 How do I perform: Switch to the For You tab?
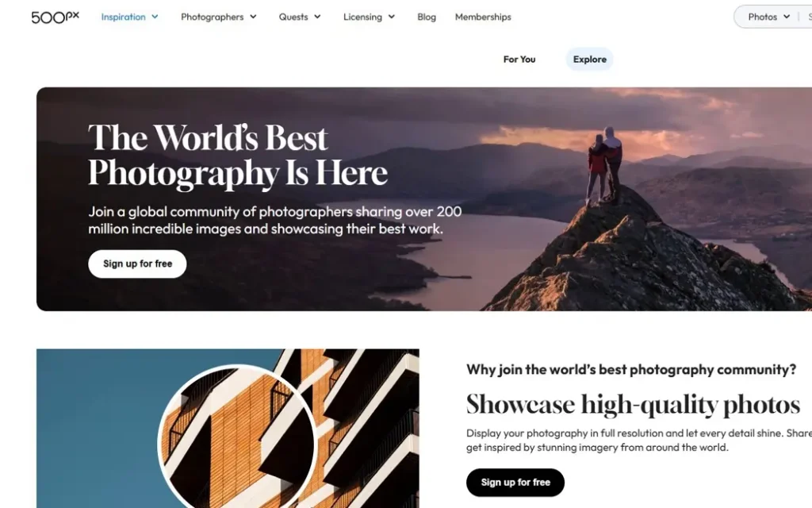pyautogui.click(x=519, y=59)
